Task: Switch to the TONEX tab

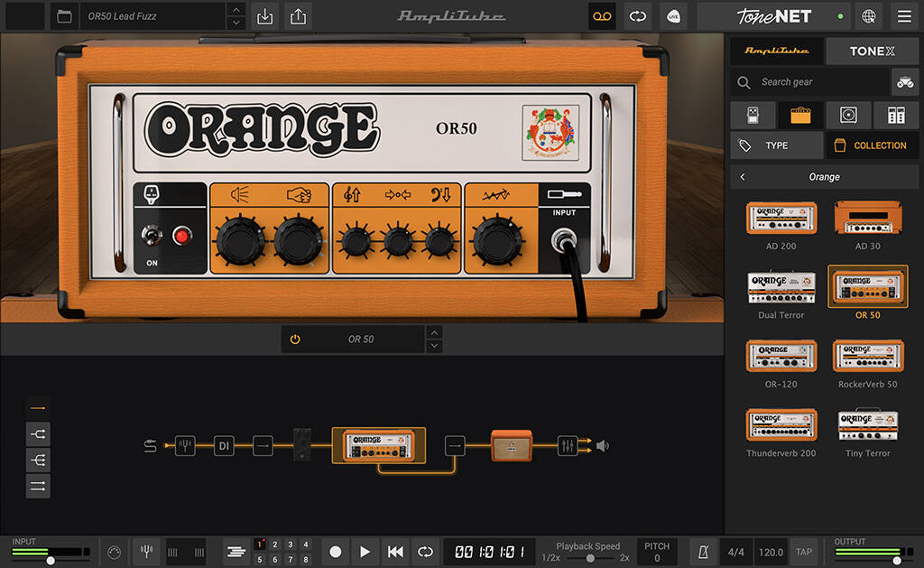Action: [x=871, y=51]
